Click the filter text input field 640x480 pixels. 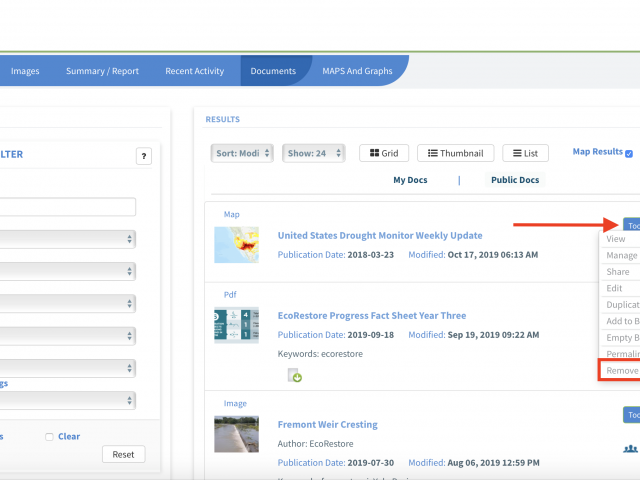click(x=70, y=207)
